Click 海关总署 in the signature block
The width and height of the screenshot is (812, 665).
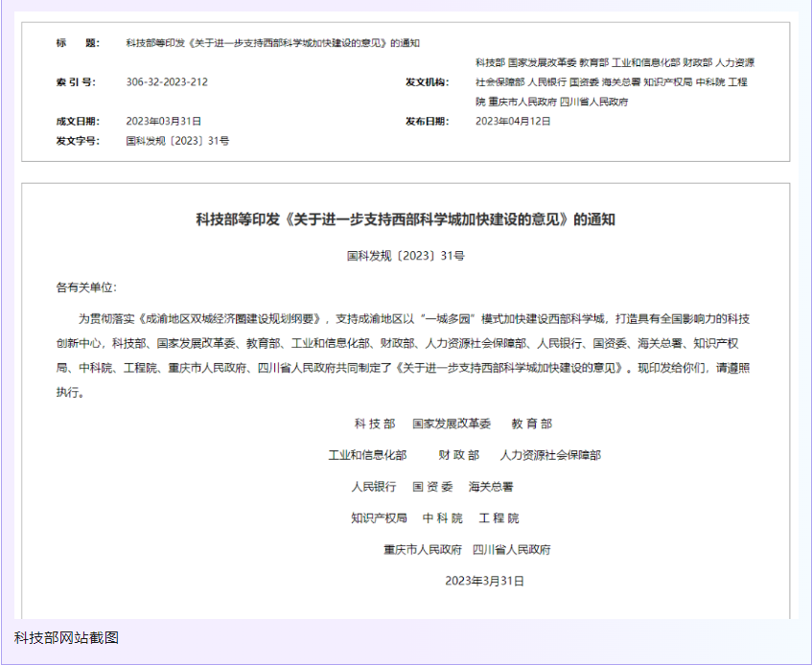[x=491, y=487]
